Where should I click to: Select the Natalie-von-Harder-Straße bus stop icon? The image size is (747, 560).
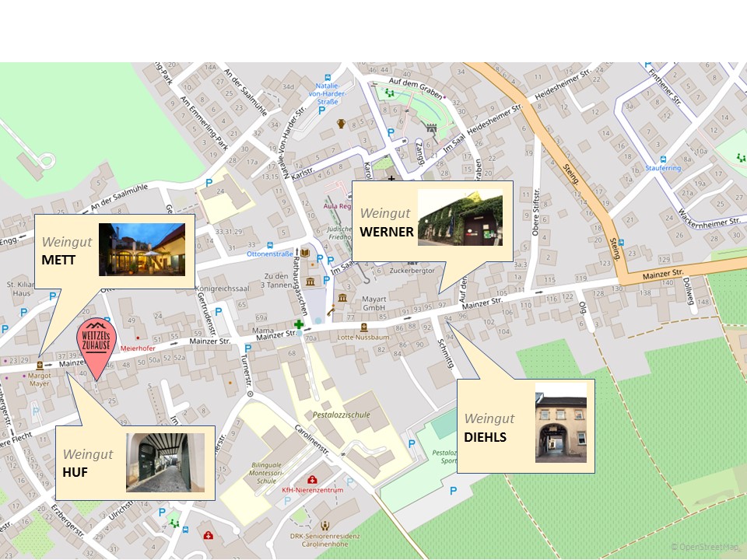coord(328,77)
